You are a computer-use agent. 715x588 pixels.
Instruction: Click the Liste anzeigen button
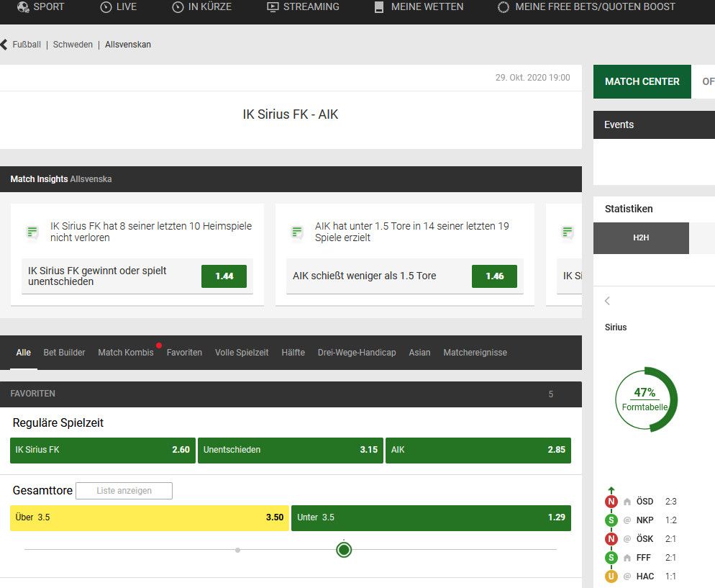[x=124, y=491]
